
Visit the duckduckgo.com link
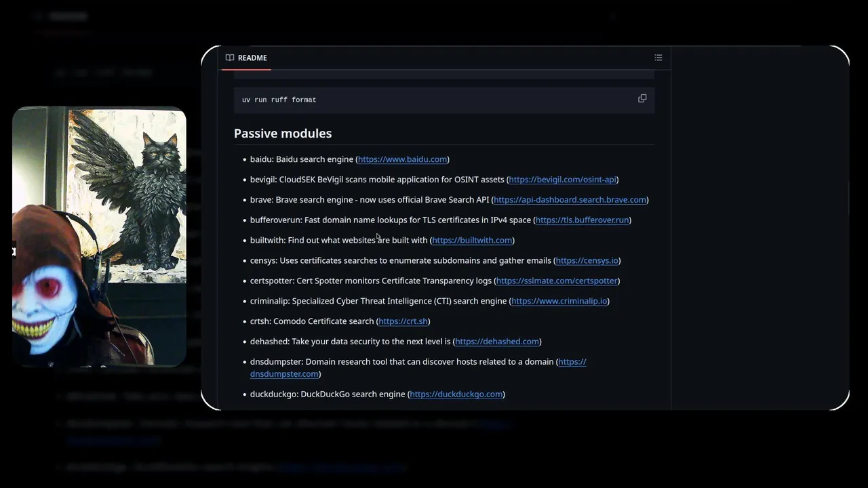tap(456, 394)
